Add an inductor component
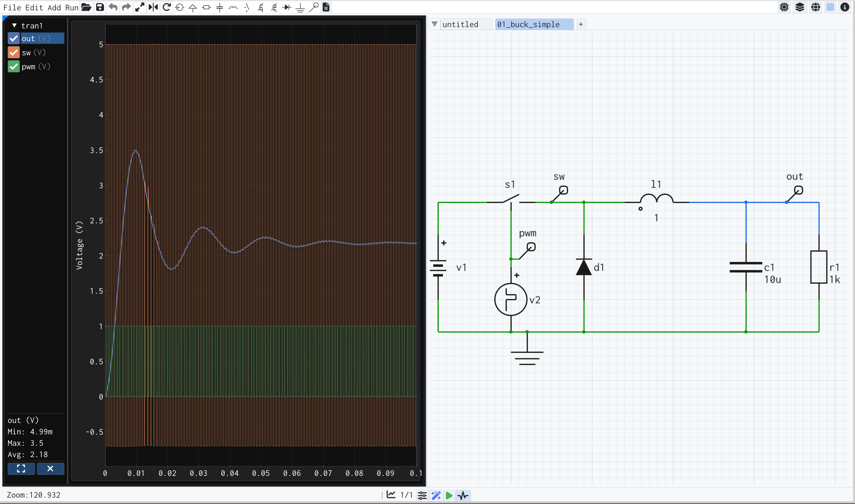 234,7
